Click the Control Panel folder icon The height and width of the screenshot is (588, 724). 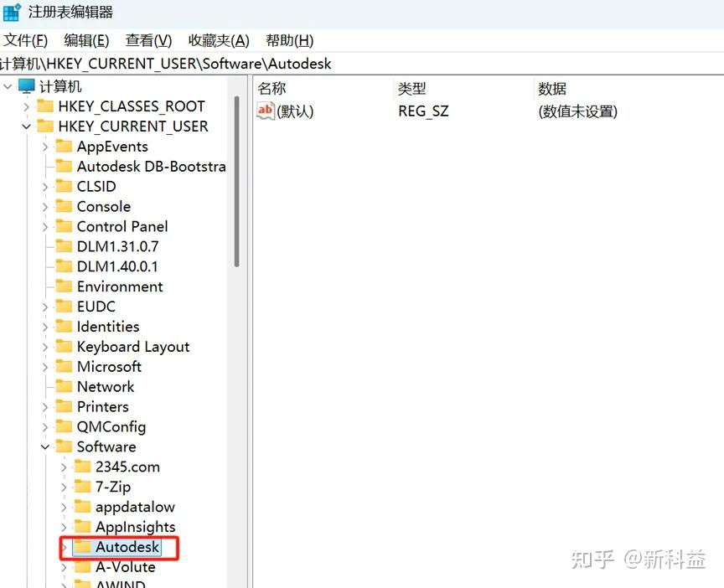tap(64, 226)
